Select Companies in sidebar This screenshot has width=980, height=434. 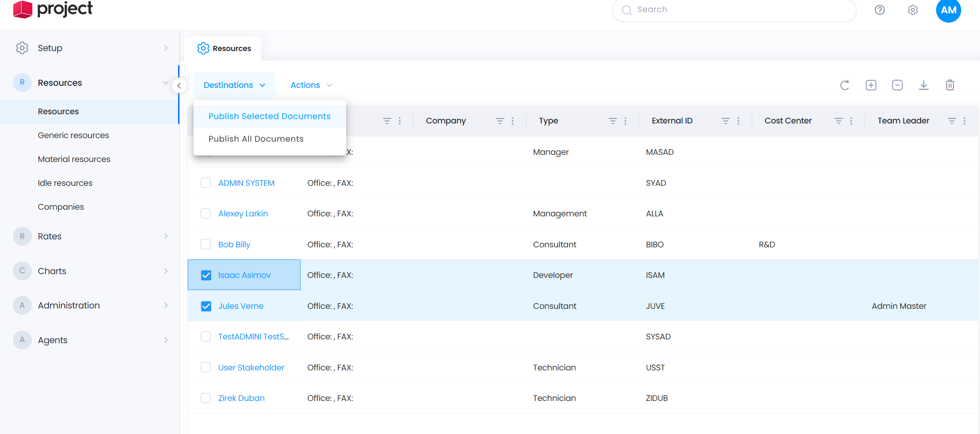[61, 207]
